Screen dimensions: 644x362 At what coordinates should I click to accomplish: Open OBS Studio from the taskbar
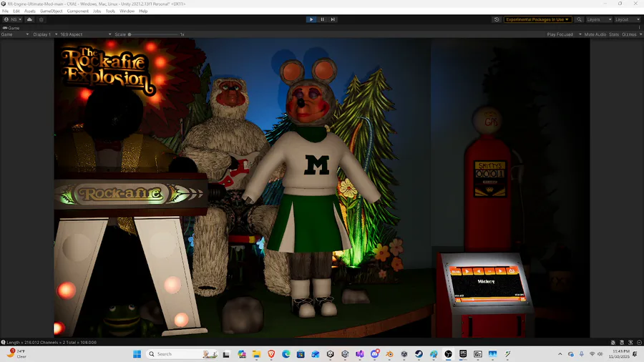tap(449, 354)
